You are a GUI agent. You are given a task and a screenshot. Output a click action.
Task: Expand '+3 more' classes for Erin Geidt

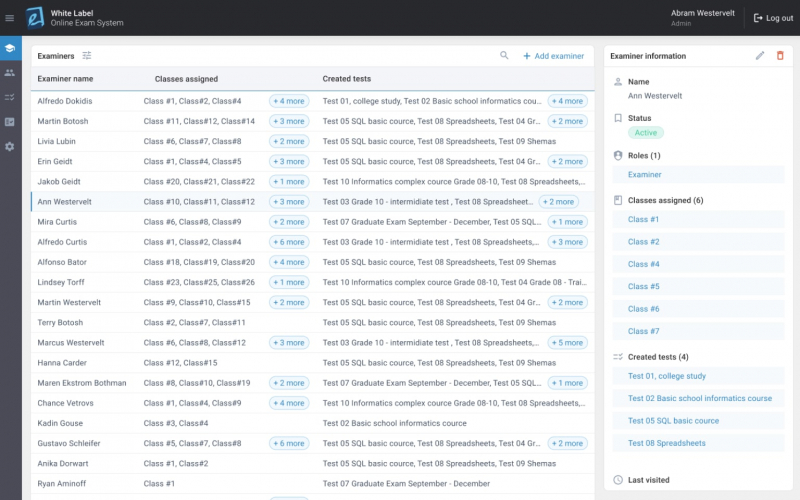(x=289, y=161)
